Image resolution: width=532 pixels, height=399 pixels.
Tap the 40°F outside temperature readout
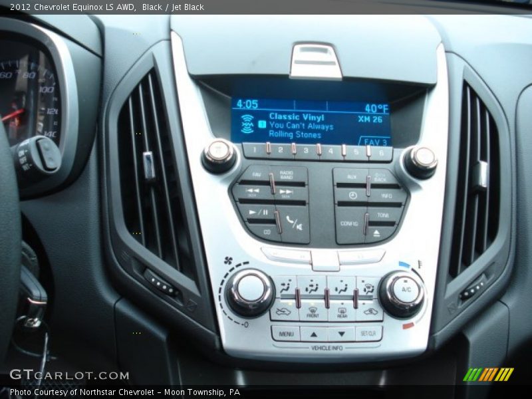tap(376, 108)
